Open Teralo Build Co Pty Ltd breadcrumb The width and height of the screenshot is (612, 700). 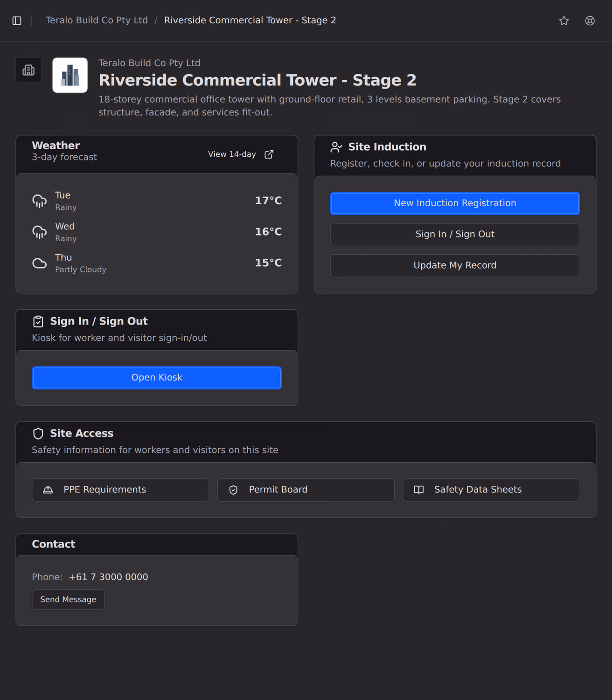[x=97, y=21]
